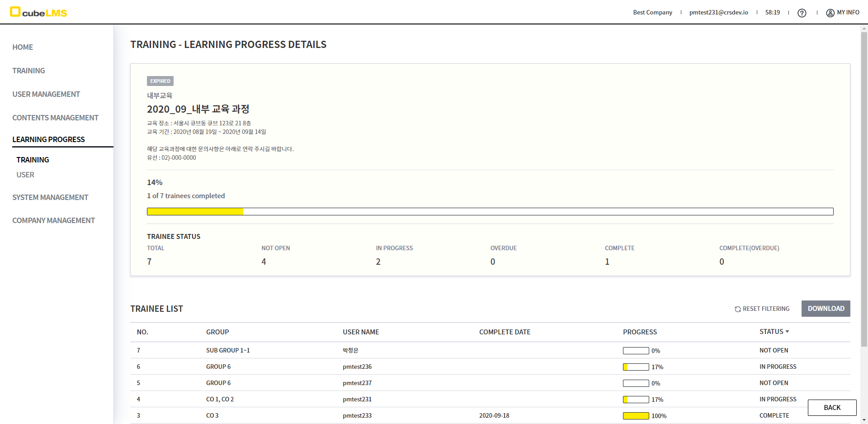Expand the STATUS column filter dropdown
Image resolution: width=868 pixels, height=424 pixels.
pyautogui.click(x=787, y=332)
